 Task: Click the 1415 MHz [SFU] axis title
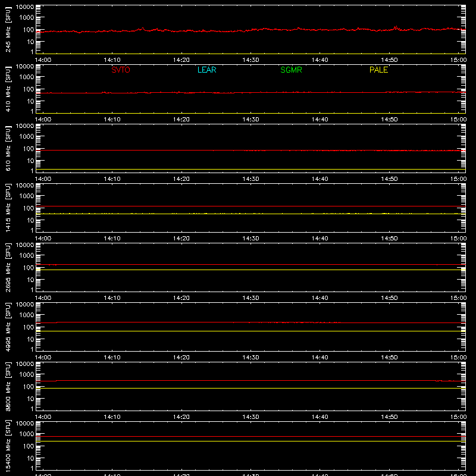(x=8, y=208)
